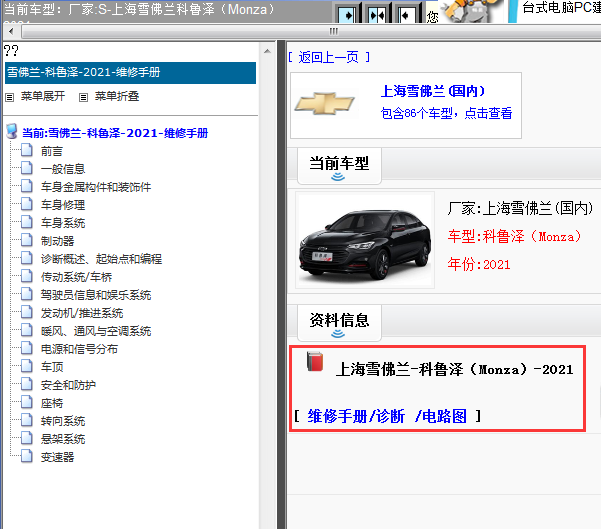Click the page icon beside 驾驶员信息和娱乐系统
Viewport: 601px width, 529px height.
click(x=26, y=294)
